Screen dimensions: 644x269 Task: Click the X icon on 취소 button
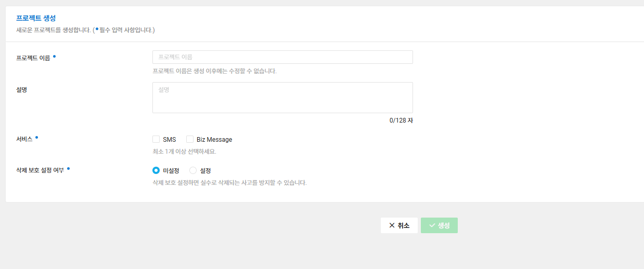pos(392,225)
